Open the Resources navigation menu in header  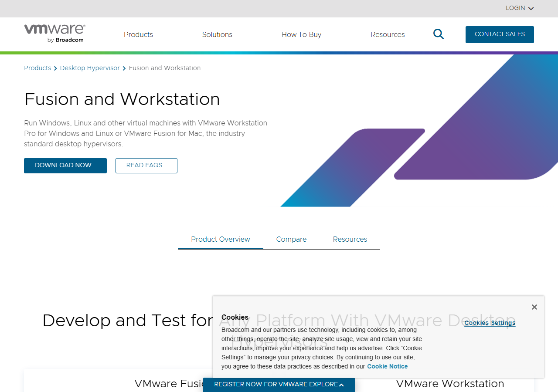click(388, 34)
